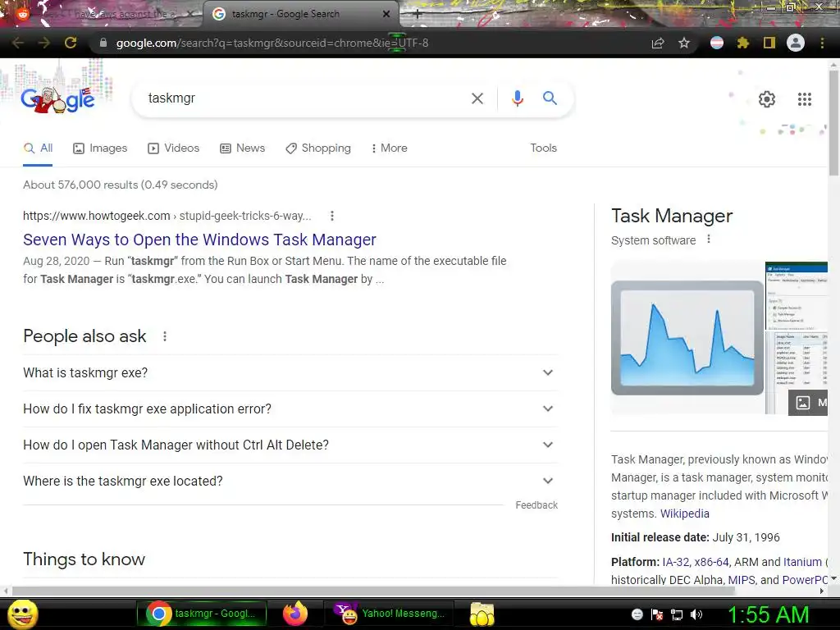Open the smiley Start button
The width and height of the screenshot is (840, 630).
(x=22, y=614)
